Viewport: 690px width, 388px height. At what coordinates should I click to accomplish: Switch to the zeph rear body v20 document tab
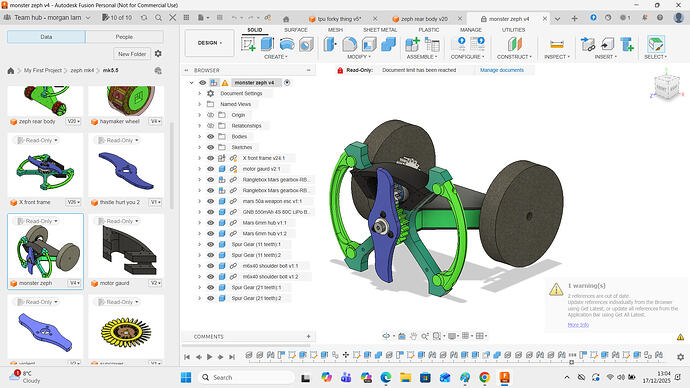pos(424,19)
